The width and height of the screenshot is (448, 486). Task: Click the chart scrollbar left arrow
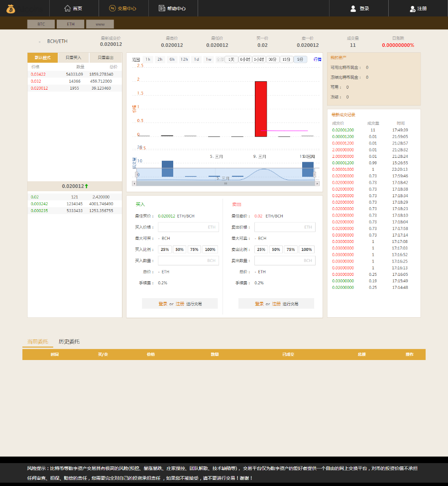click(134, 183)
